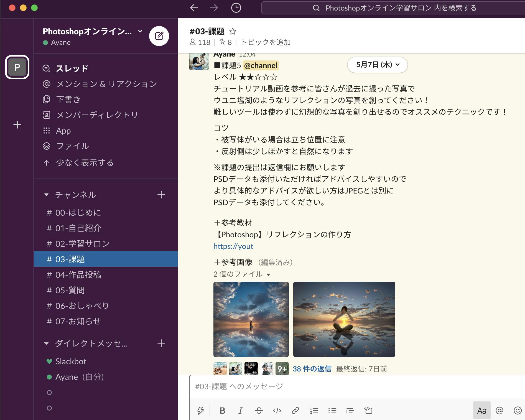Open the https://yout link
The height and width of the screenshot is (420, 525).
(x=233, y=246)
